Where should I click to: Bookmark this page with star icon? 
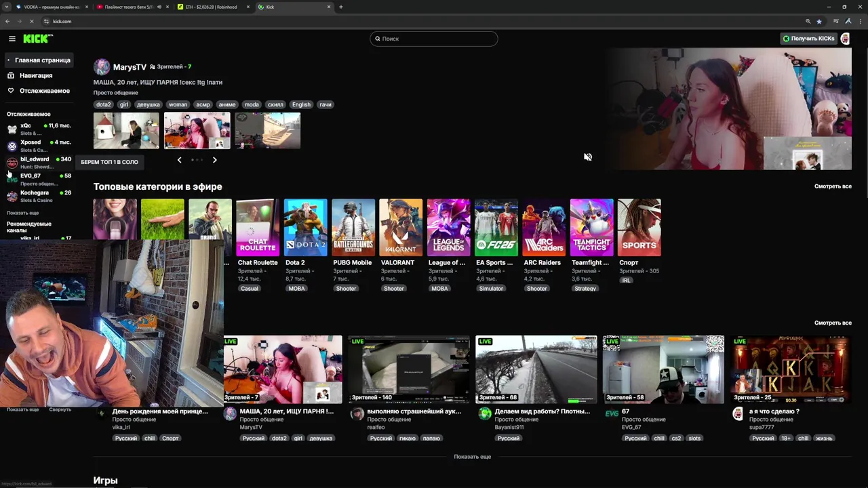pos(818,21)
